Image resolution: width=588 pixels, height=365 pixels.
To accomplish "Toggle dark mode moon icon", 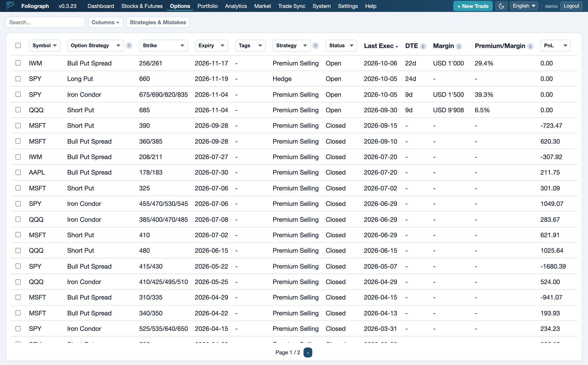I will 501,6.
